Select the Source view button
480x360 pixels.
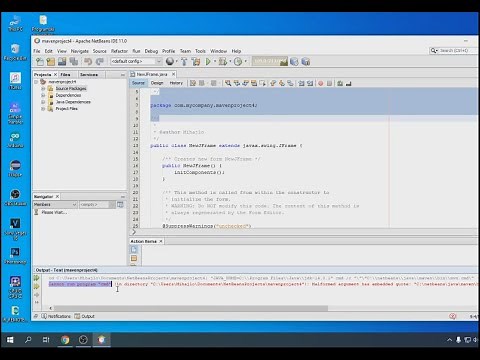(x=138, y=83)
